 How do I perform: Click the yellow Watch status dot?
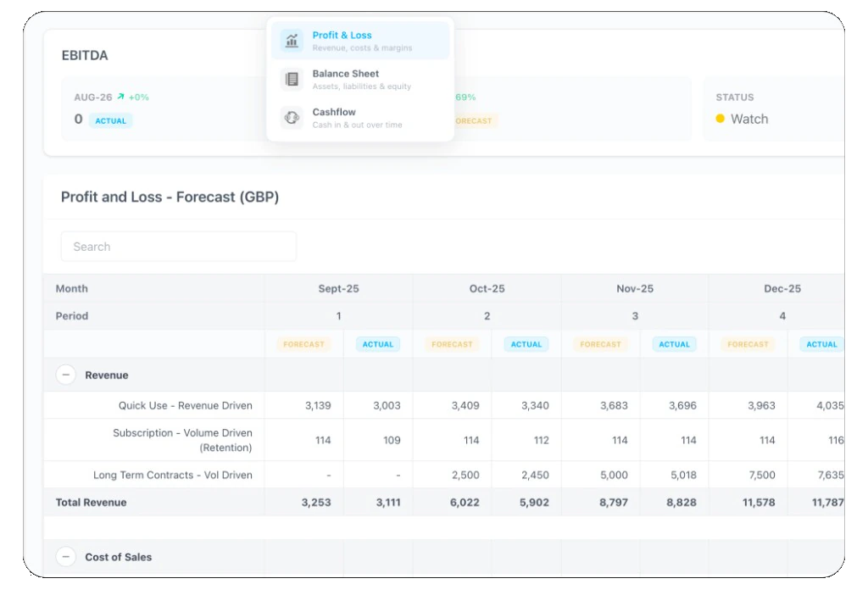click(721, 119)
